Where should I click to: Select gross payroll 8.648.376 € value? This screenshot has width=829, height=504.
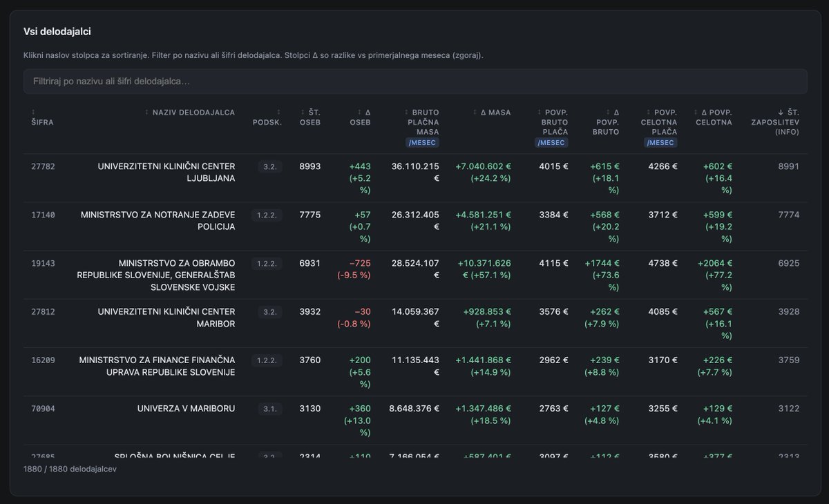click(414, 408)
